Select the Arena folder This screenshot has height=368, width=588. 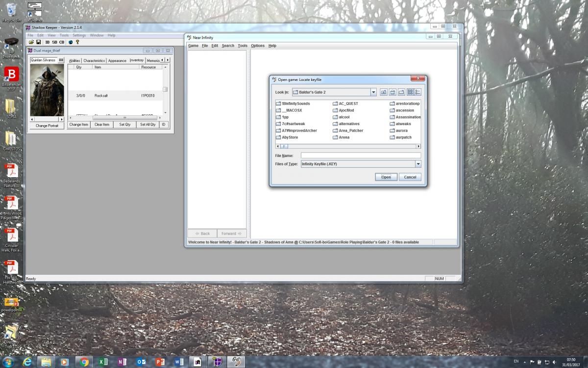click(x=341, y=137)
